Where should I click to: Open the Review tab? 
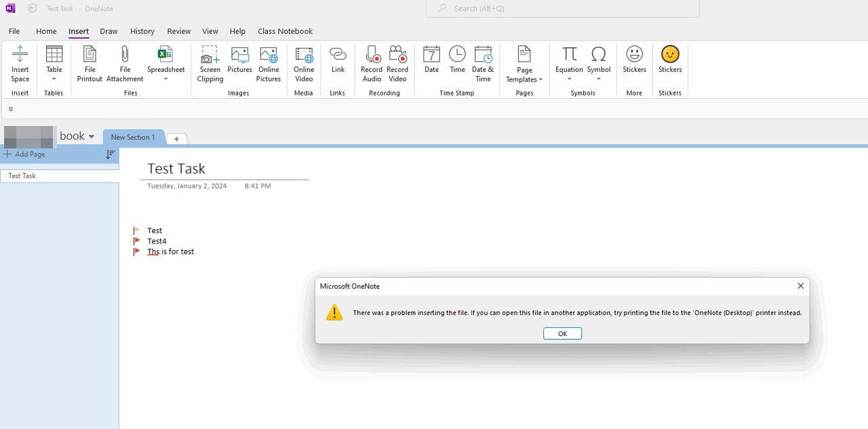coord(179,31)
